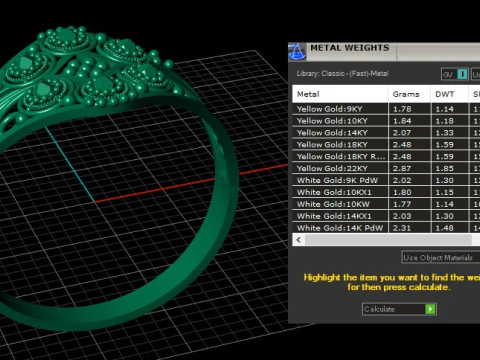Click the green arrow on Calculate
This screenshot has height=360, width=480.
click(430, 309)
